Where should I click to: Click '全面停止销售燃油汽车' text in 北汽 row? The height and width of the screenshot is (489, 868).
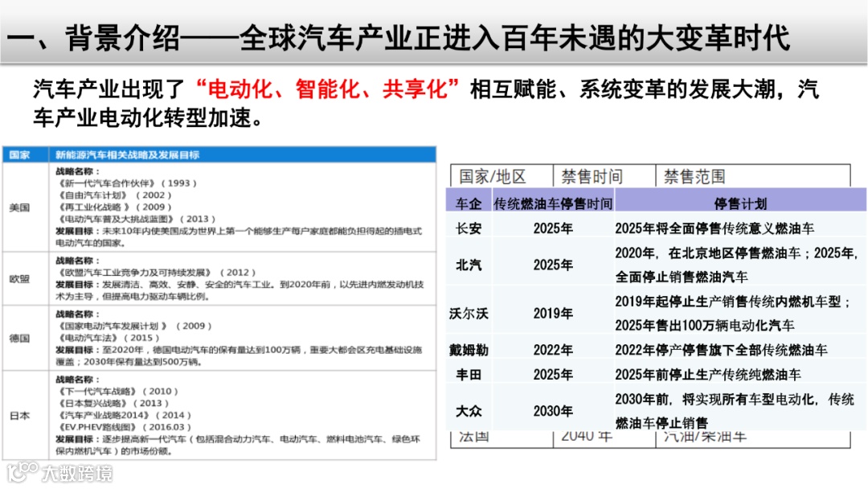click(682, 277)
